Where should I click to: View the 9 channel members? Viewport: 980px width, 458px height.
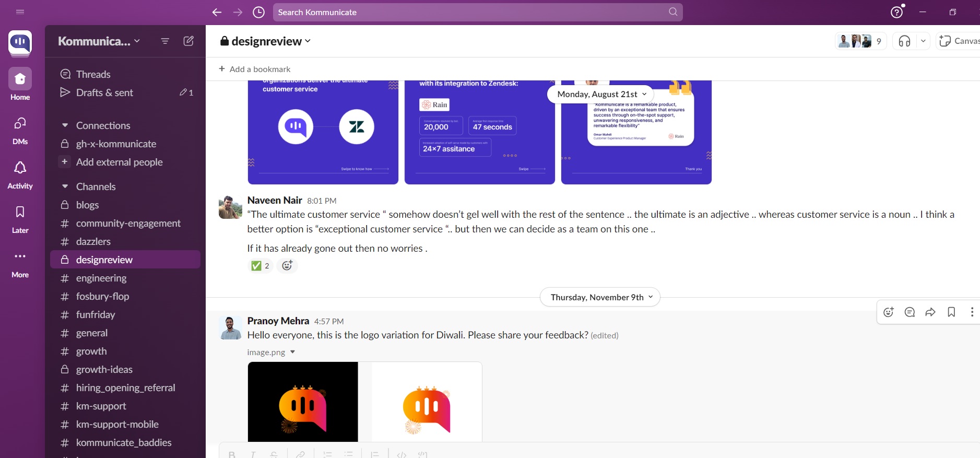(861, 41)
